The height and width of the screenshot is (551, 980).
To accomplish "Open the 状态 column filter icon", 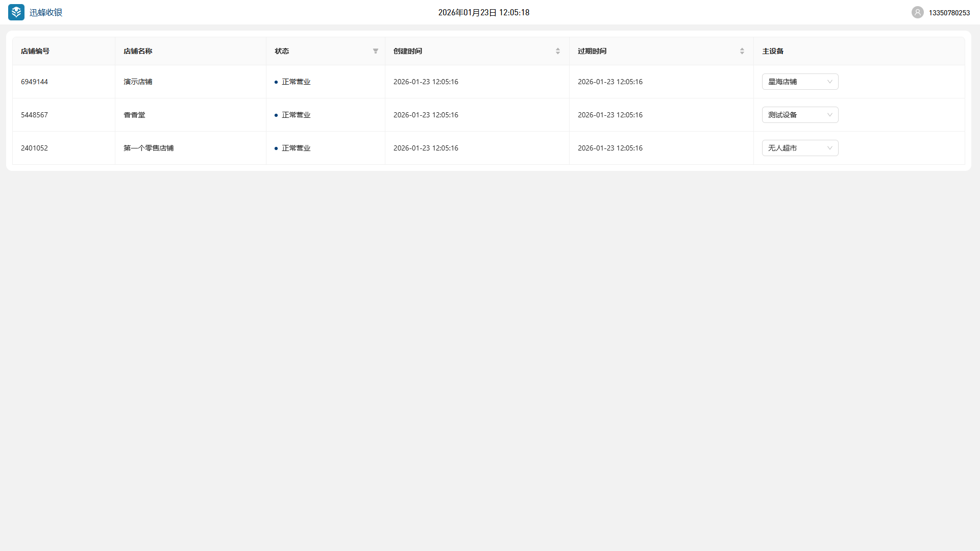I will tap(376, 51).
